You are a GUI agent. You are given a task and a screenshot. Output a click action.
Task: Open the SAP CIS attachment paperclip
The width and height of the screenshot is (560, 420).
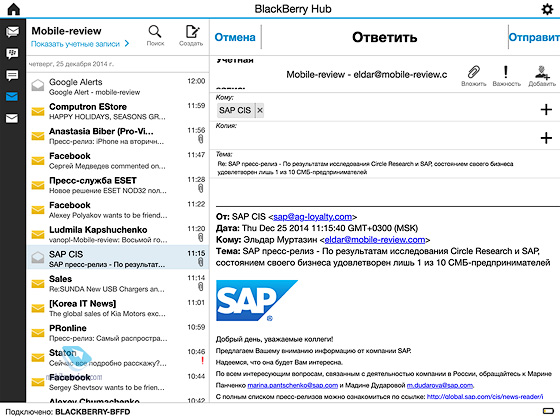coord(201,262)
